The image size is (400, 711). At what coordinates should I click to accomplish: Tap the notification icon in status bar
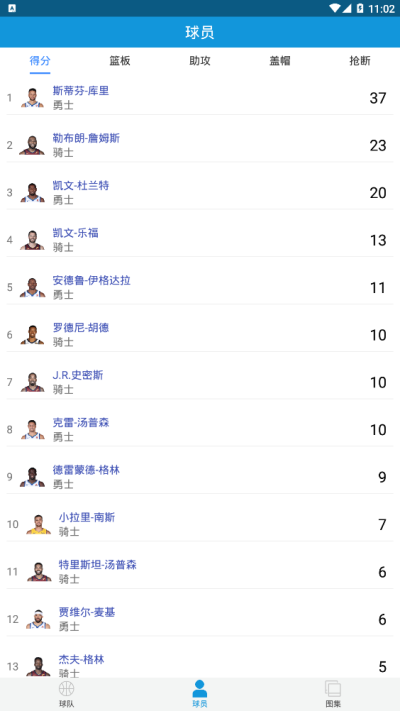point(12,8)
